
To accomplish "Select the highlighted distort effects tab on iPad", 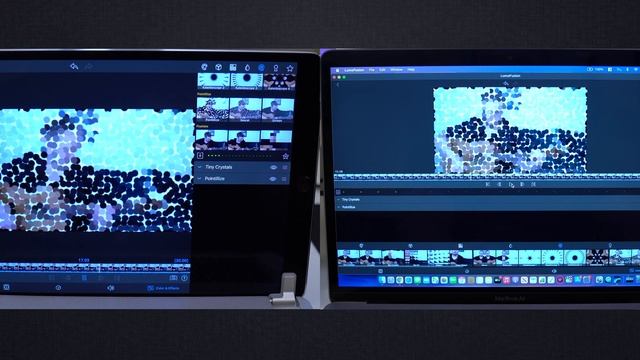I will point(262,67).
